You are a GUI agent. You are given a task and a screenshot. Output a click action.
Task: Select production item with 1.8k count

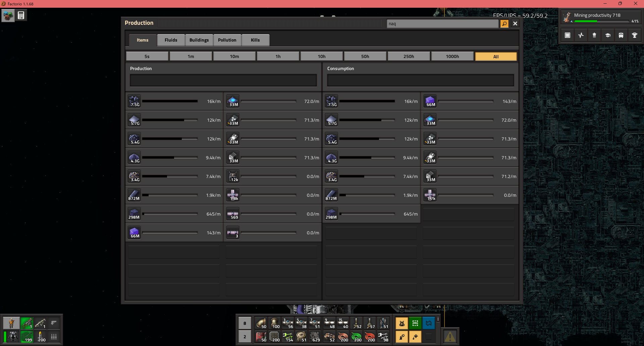click(x=233, y=195)
